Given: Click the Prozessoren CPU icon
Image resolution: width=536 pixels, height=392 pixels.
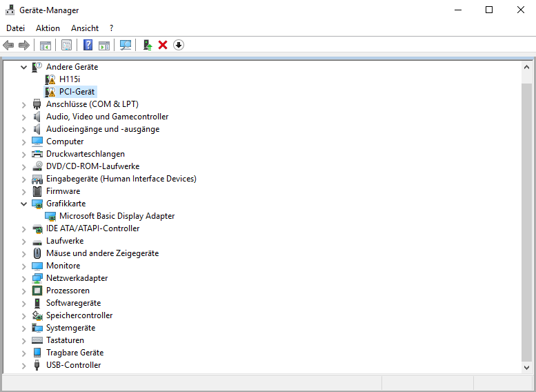Looking at the screenshot, I should 37,291.
